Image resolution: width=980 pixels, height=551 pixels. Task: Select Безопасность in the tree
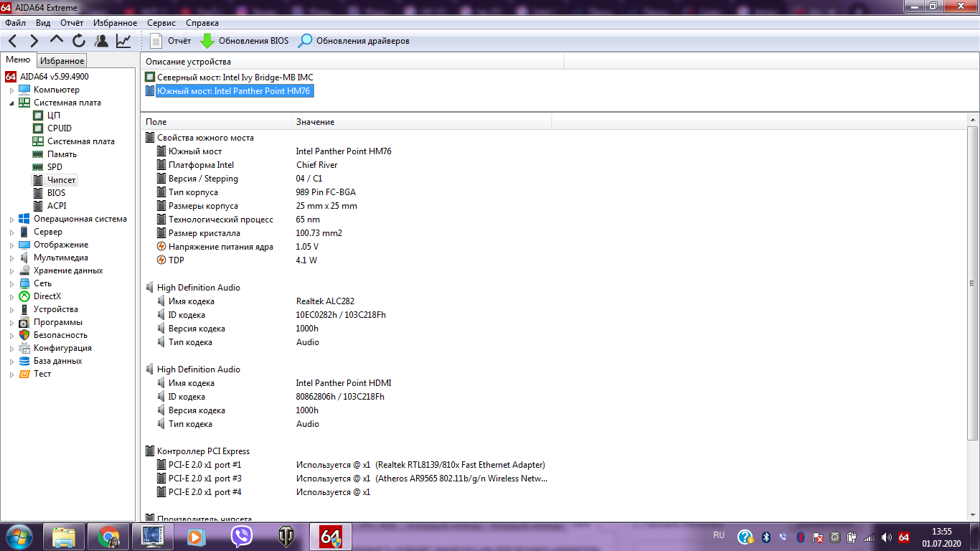(x=60, y=335)
